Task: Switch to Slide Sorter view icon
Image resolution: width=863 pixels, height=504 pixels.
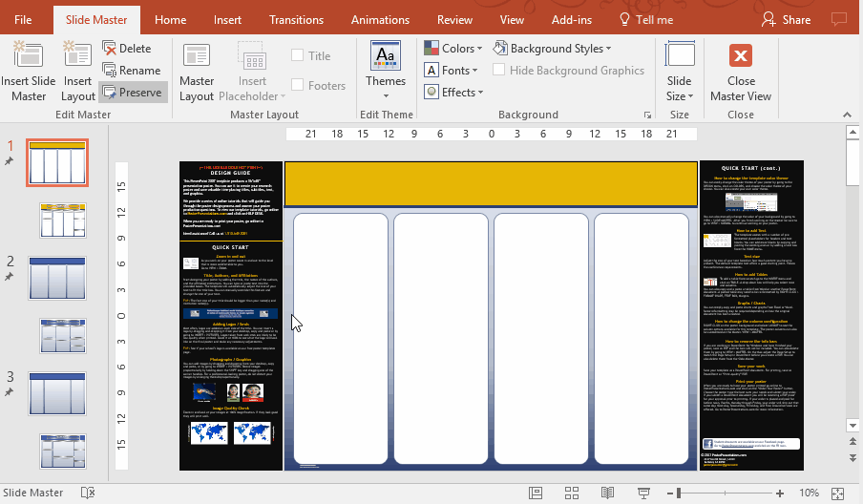Action: 572,493
